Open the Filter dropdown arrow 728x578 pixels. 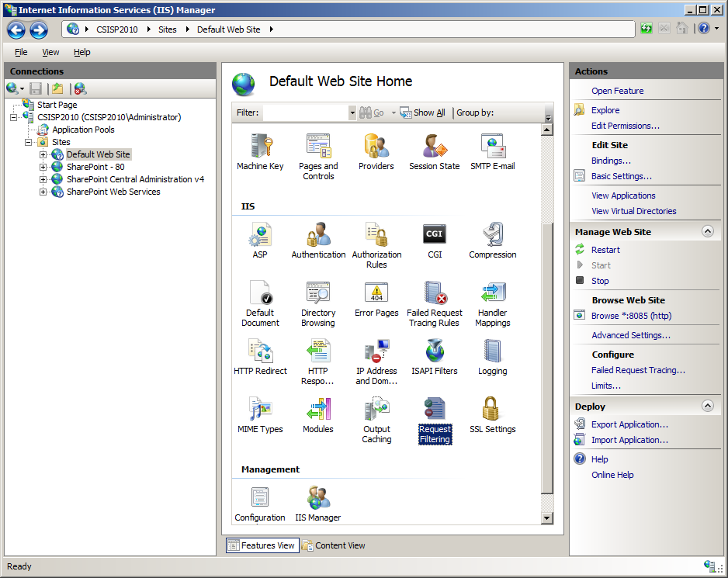pos(352,112)
